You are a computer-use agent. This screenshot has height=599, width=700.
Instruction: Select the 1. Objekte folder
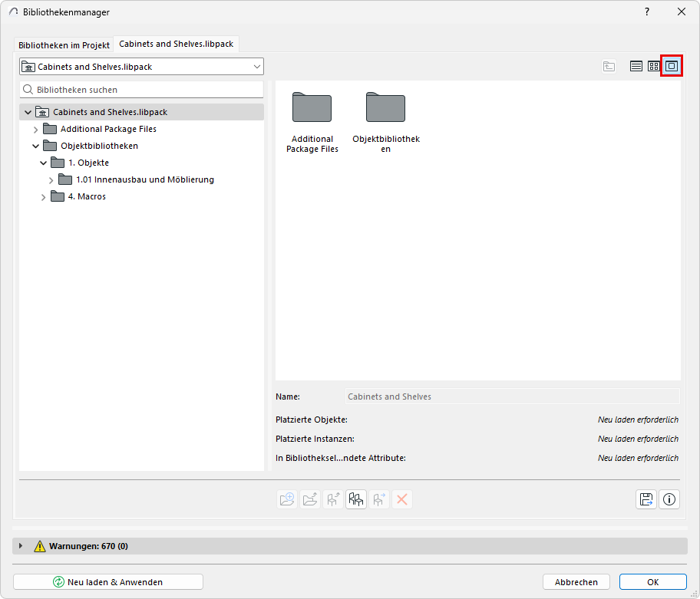88,163
